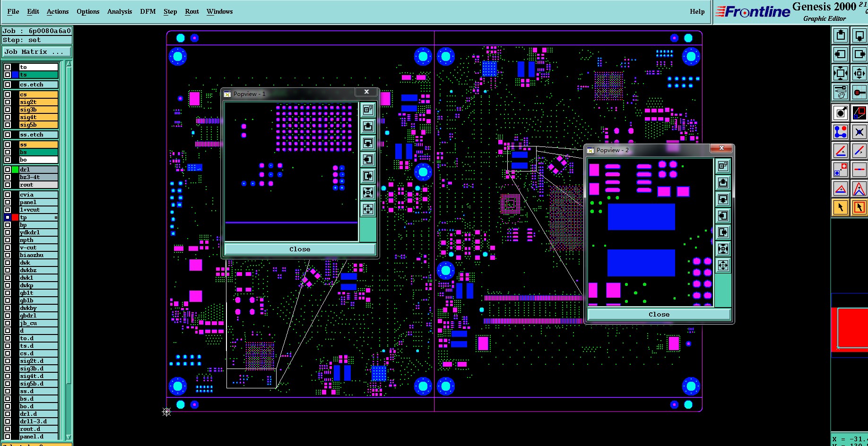Toggle the checkbox for layer tp

[8, 217]
